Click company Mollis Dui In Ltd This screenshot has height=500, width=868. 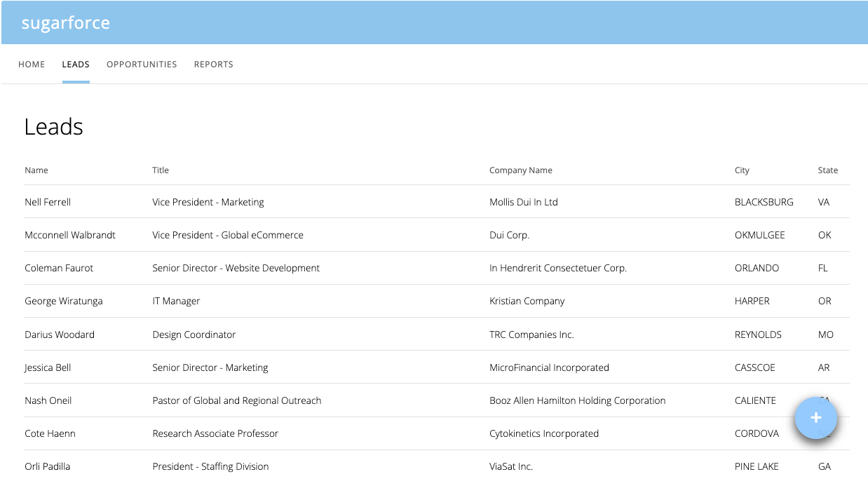(524, 202)
